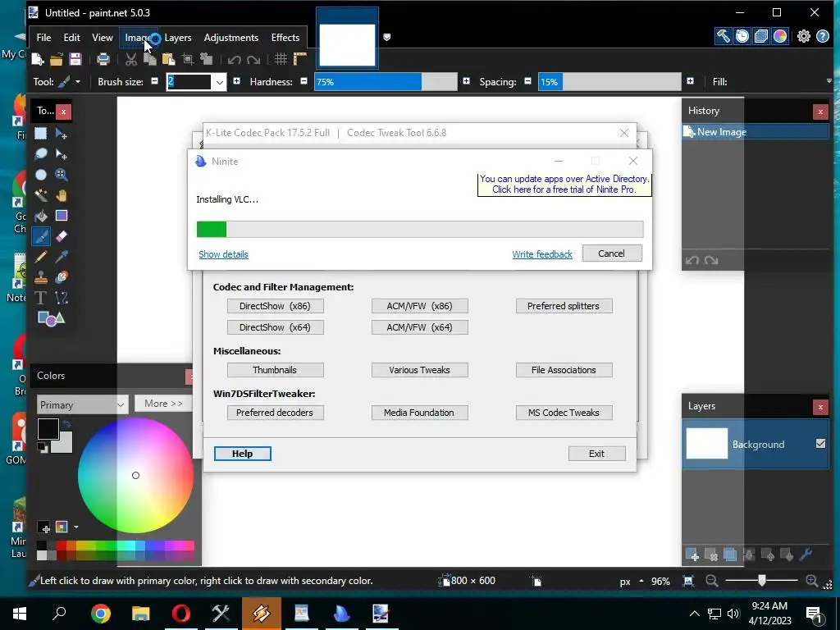Click the New image toolbar icon
The width and height of the screenshot is (840, 630).
pyautogui.click(x=38, y=59)
